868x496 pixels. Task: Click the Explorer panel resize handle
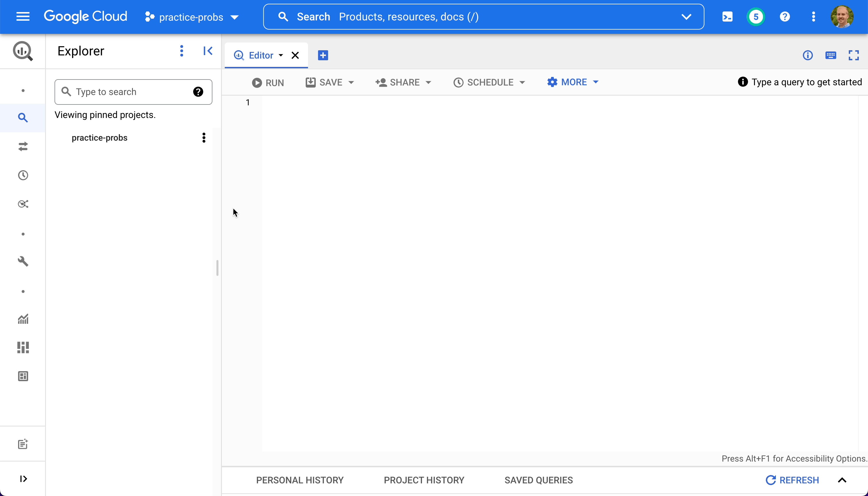(x=217, y=268)
